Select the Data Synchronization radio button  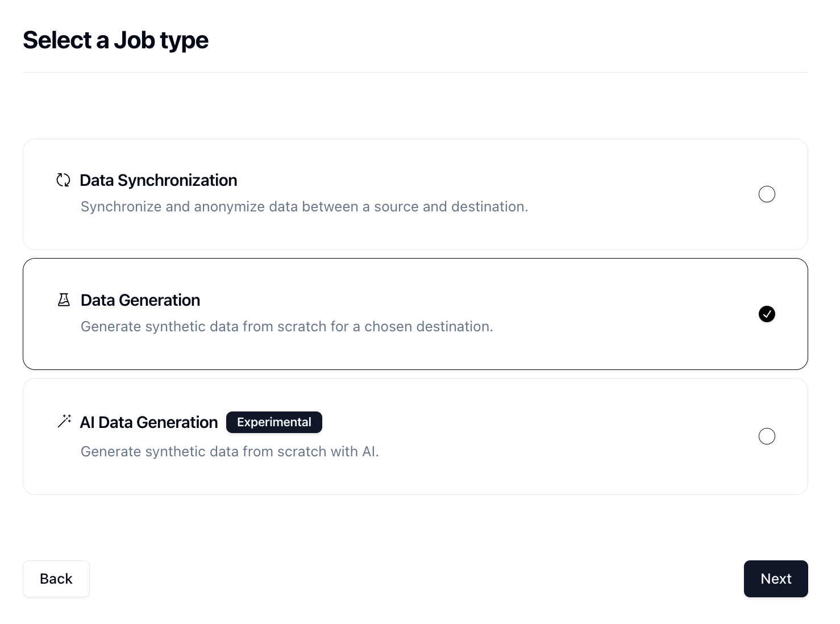coord(767,194)
